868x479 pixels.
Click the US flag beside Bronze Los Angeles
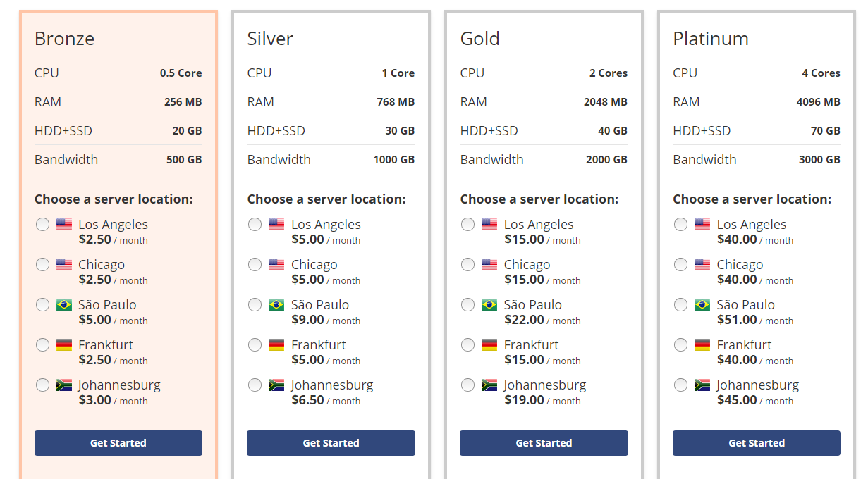tap(64, 225)
